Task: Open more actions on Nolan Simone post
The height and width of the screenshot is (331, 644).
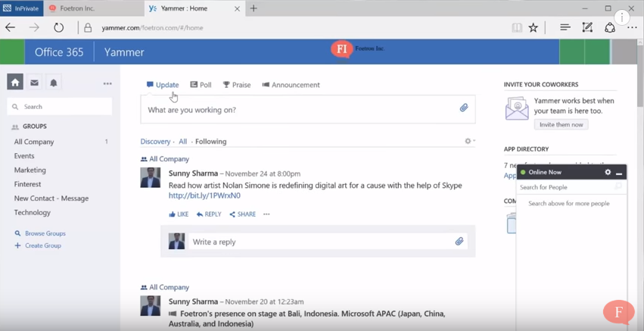Action: (x=266, y=214)
